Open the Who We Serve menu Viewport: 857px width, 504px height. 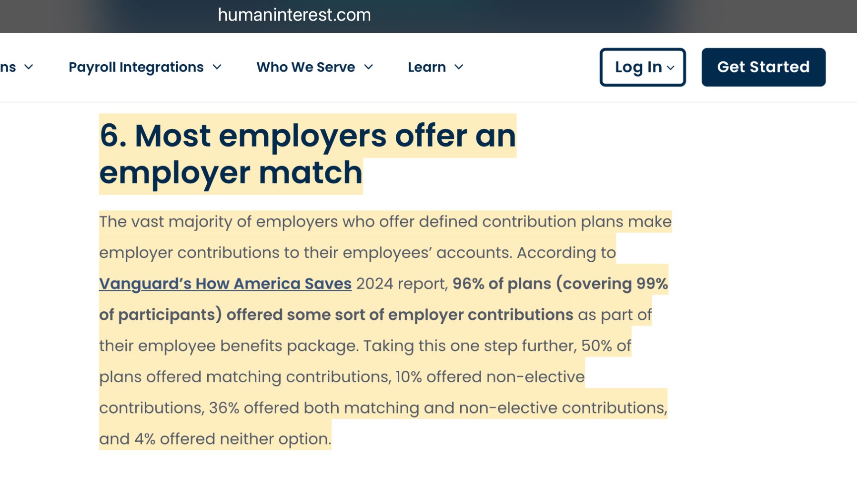click(314, 67)
